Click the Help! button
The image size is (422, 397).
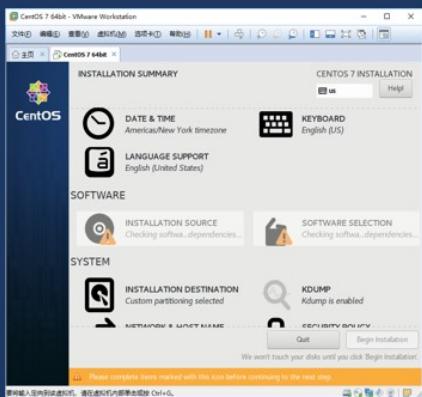(396, 89)
